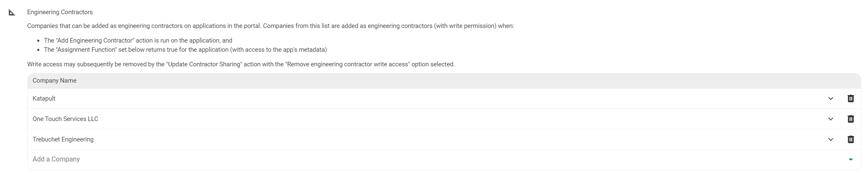Expand One Touch Services LLC details

[x=831, y=119]
